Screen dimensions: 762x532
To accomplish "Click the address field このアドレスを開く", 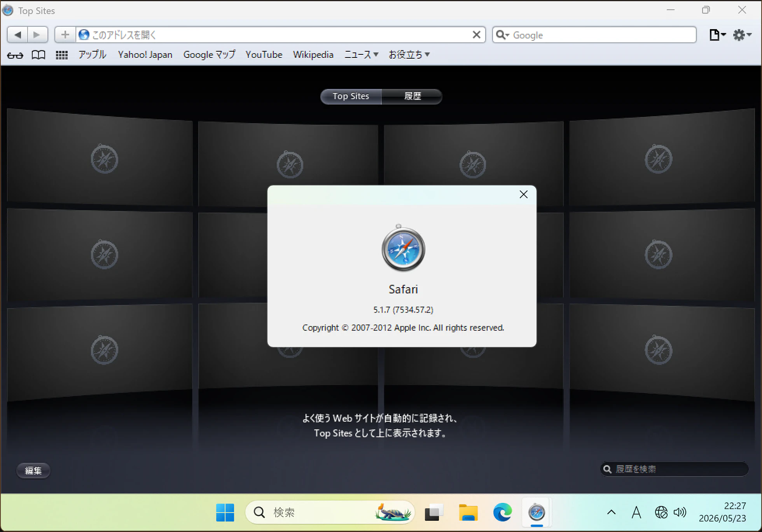I will 280,35.
